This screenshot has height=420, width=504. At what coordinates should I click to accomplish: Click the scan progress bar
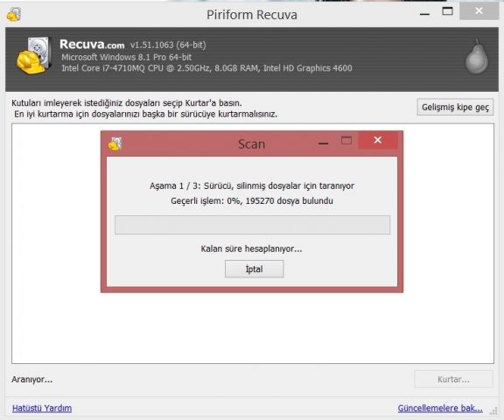252,225
